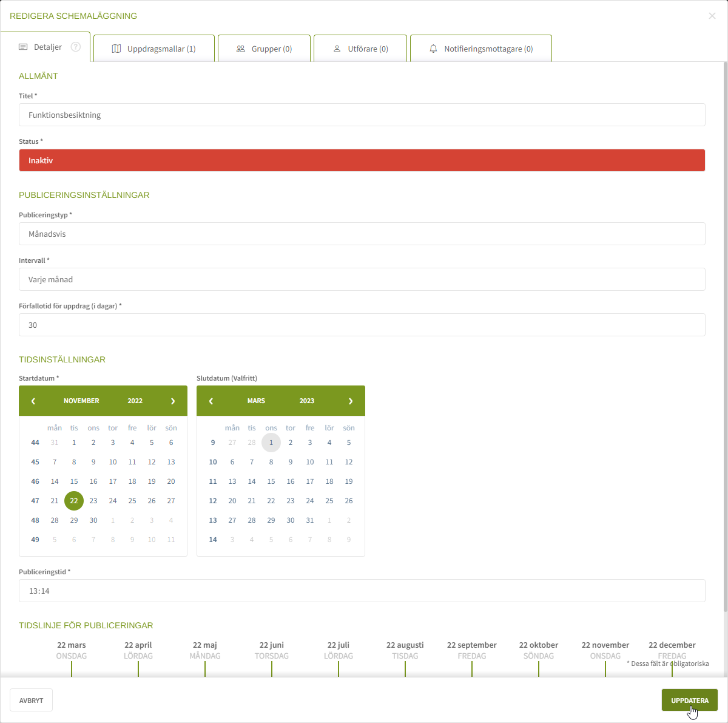Open the Inaktiv status dropdown
Viewport: 728px width, 723px height.
362,161
